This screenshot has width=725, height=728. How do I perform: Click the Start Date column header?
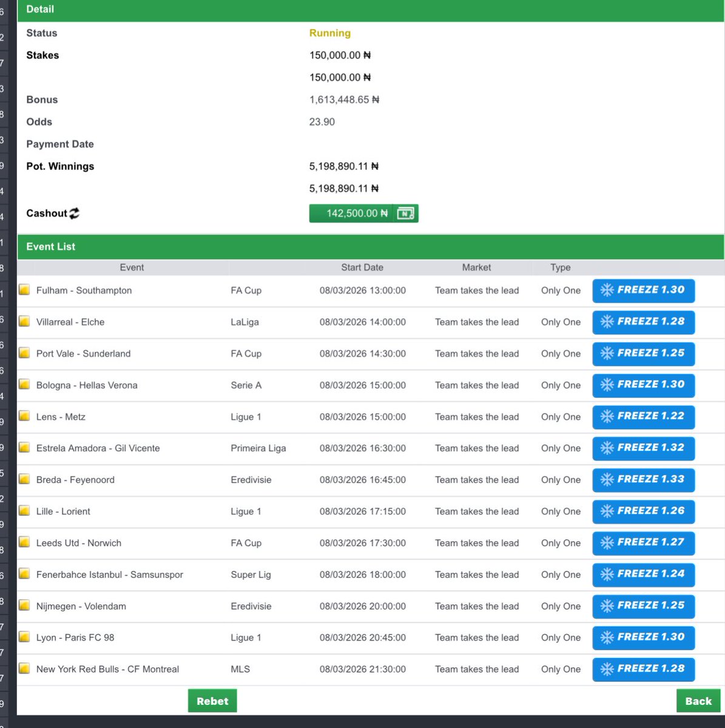click(362, 268)
